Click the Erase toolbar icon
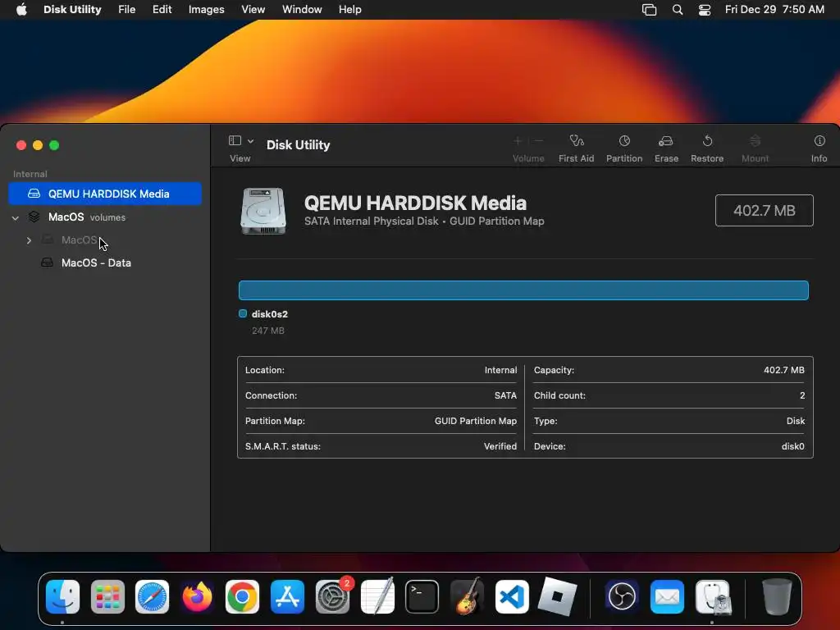Viewport: 840px width, 630px height. tap(666, 141)
